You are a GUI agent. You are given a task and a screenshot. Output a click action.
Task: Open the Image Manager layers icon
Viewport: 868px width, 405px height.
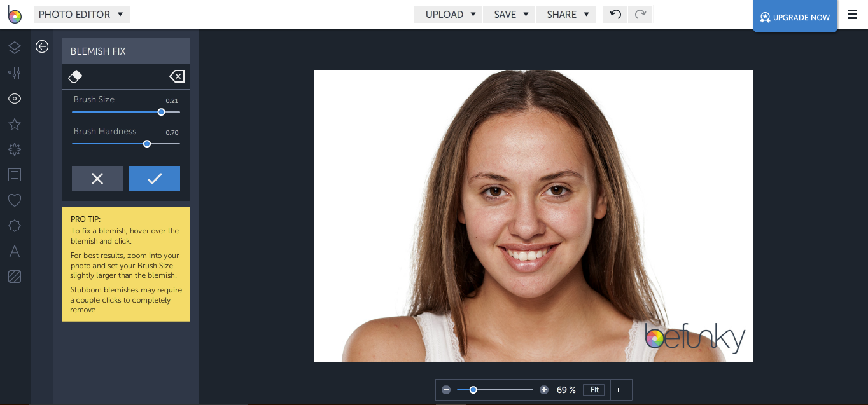[x=15, y=48]
